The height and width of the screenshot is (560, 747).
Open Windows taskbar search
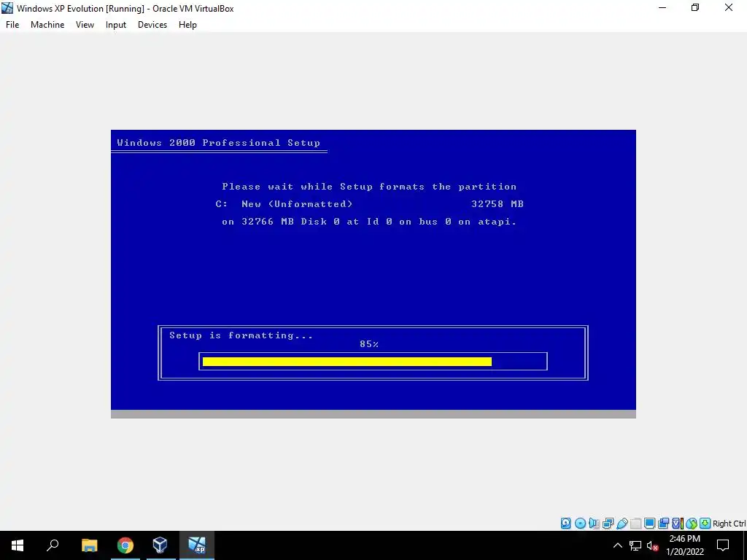click(53, 545)
